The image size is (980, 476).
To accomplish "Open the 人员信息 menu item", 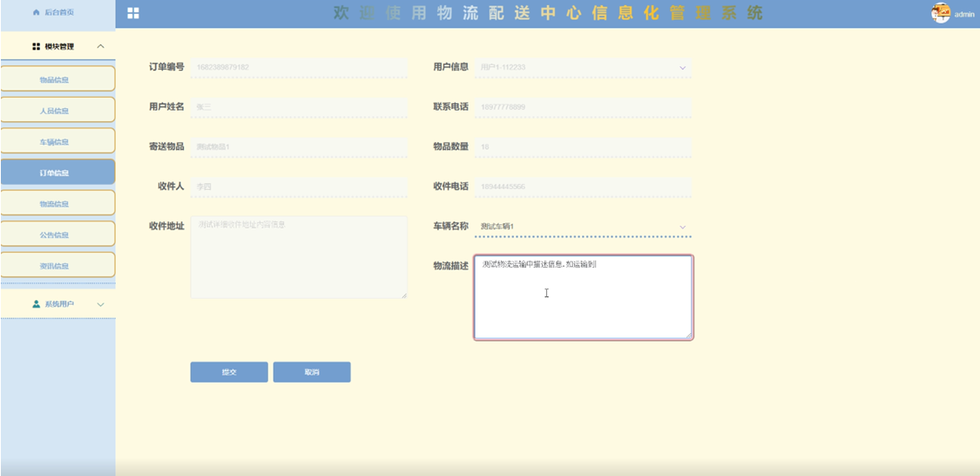I will pos(57,110).
